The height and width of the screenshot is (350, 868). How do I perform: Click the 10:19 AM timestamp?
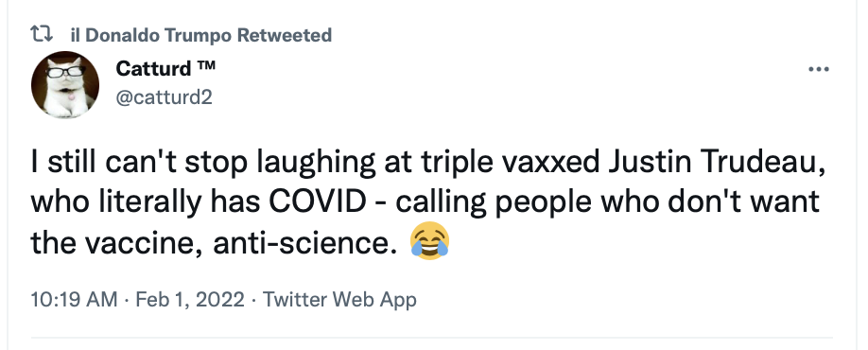click(74, 300)
